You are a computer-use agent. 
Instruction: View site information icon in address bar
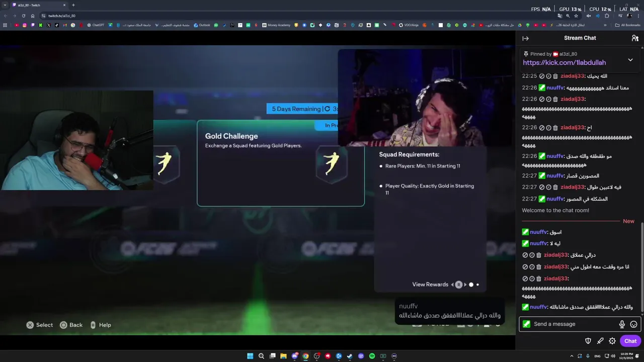coord(44,16)
